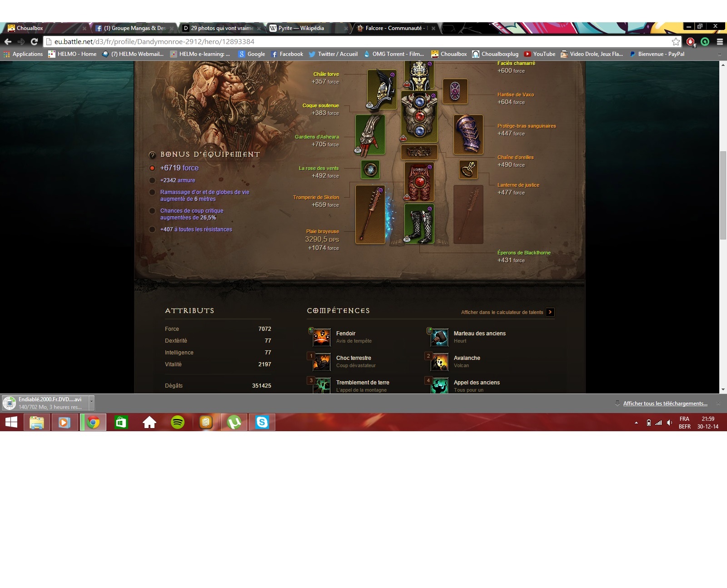727x588 pixels.
Task: Select the +407 résistances bonus radio button
Action: click(152, 229)
